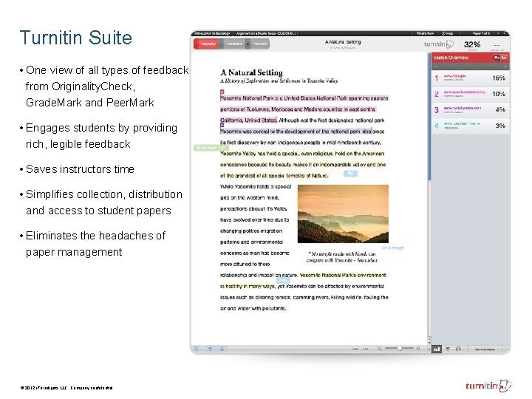Click the number 2 match badge

coord(437,94)
